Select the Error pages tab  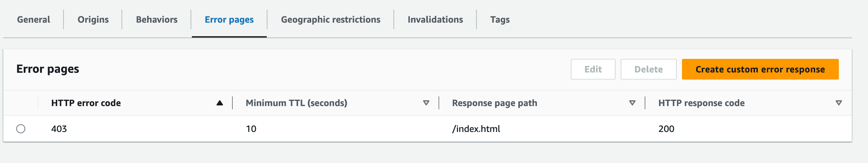(x=229, y=19)
